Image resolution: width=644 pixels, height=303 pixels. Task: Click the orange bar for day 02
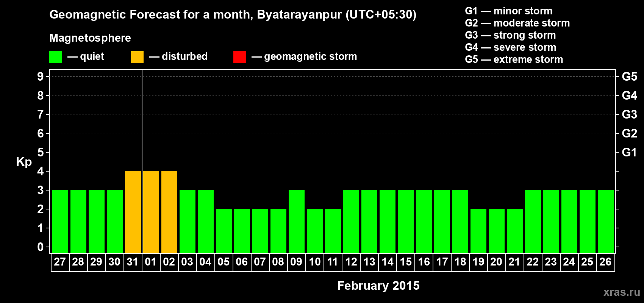(x=169, y=212)
